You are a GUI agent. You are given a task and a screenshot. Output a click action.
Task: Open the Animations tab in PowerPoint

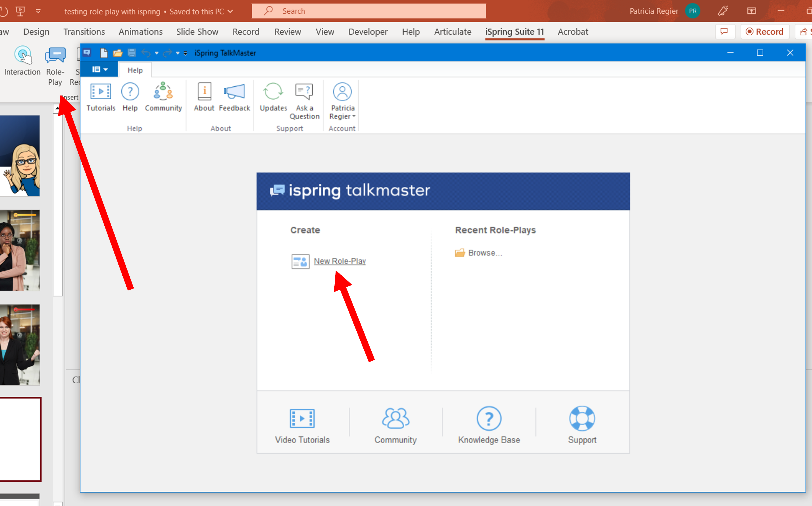pyautogui.click(x=140, y=32)
